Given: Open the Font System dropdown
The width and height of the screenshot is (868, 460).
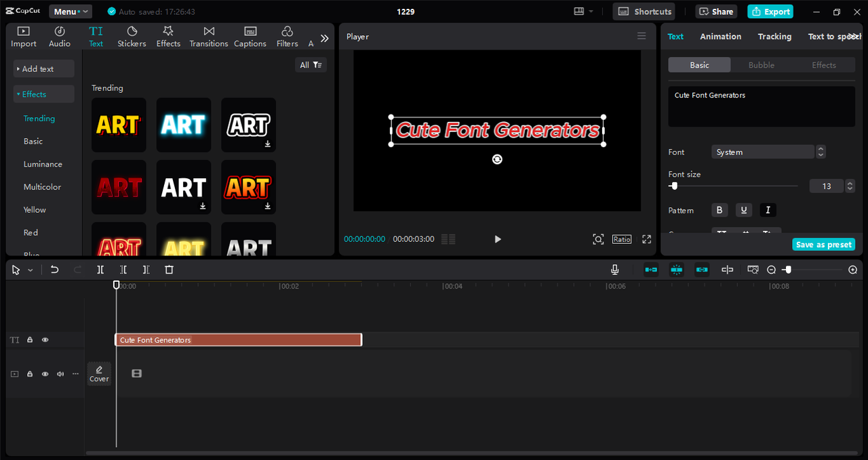Looking at the screenshot, I should click(763, 152).
